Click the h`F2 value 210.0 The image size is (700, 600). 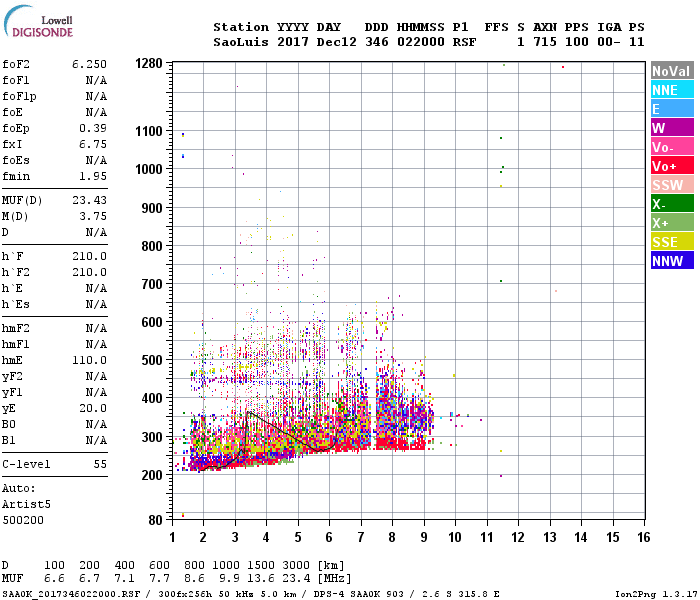point(89,272)
